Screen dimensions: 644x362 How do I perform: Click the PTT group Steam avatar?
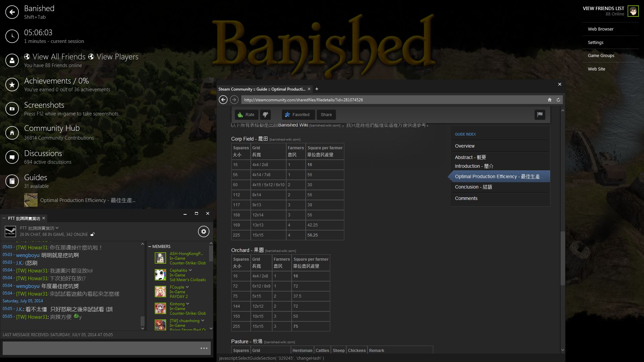tap(10, 231)
